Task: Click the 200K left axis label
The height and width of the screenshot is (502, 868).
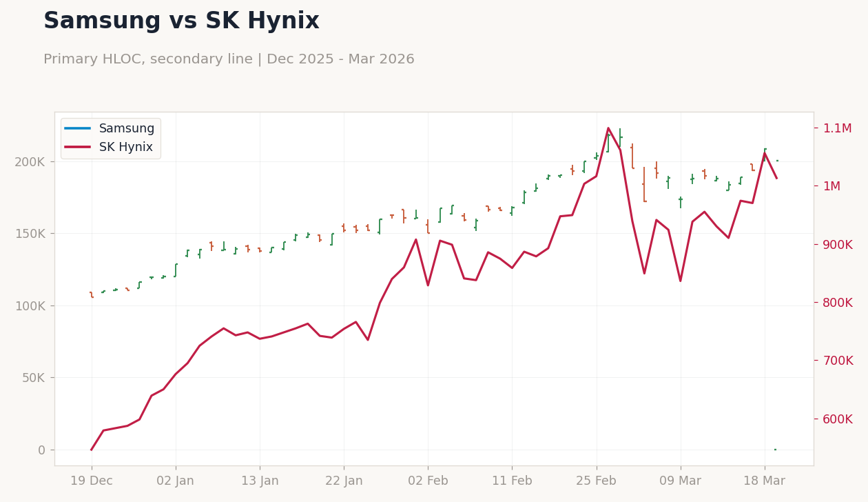Action: click(30, 162)
